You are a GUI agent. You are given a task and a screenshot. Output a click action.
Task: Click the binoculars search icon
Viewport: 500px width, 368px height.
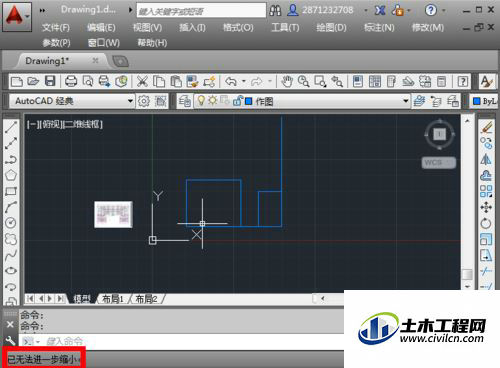pyautogui.click(x=275, y=11)
